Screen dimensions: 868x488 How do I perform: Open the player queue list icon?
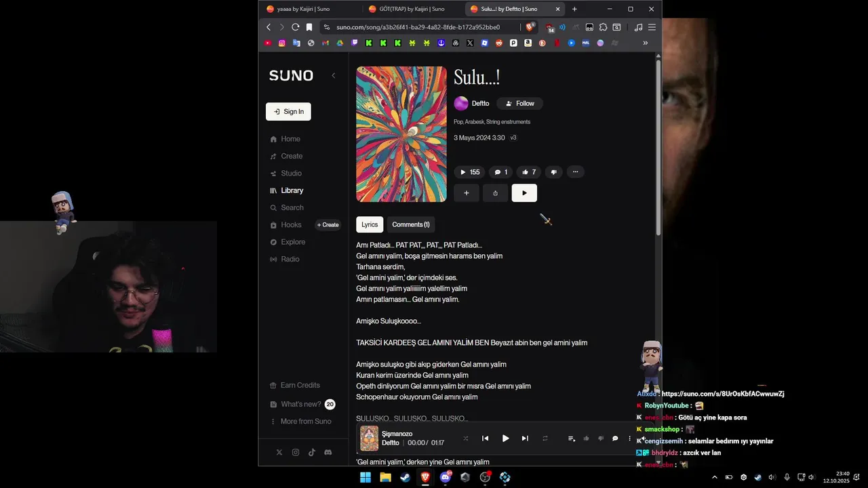point(571,439)
